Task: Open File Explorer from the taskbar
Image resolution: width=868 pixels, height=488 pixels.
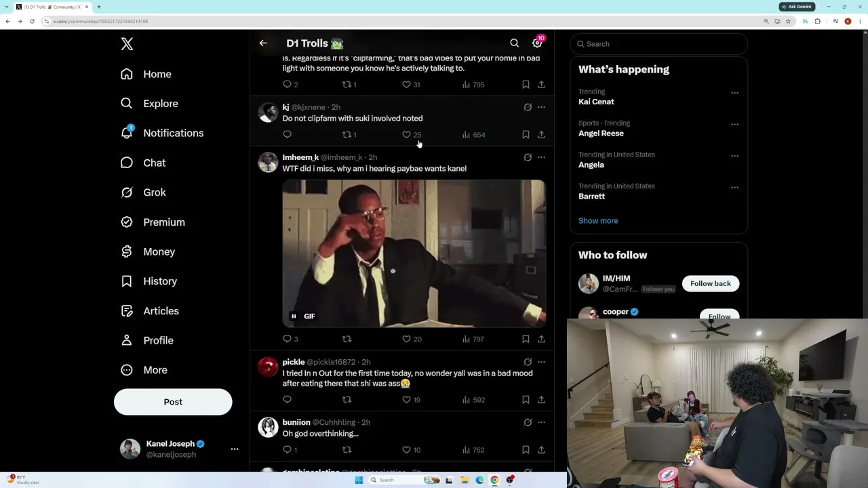Action: [x=465, y=480]
